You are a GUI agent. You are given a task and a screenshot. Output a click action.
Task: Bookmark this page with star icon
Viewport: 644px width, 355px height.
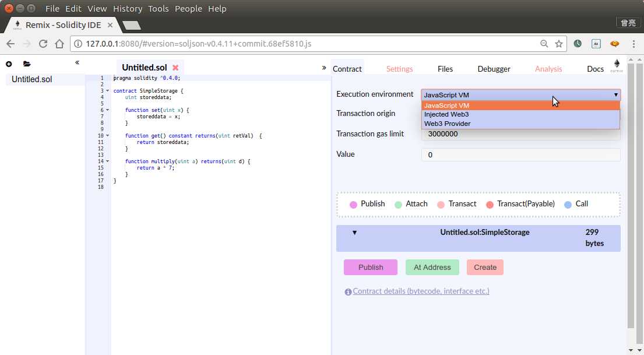tap(558, 44)
